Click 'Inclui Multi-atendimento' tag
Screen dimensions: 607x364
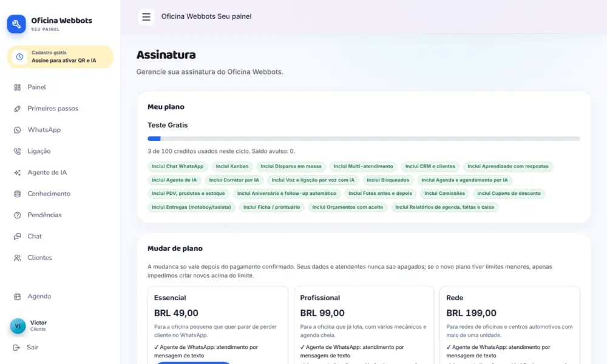tap(363, 166)
